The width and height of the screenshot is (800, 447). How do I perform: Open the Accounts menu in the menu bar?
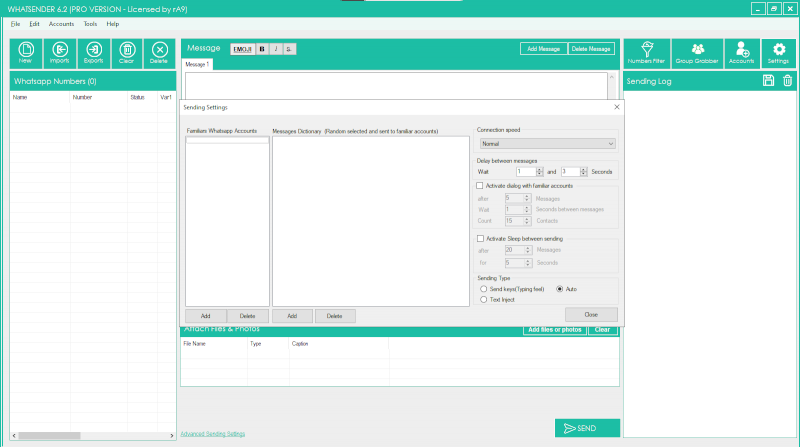coord(61,23)
